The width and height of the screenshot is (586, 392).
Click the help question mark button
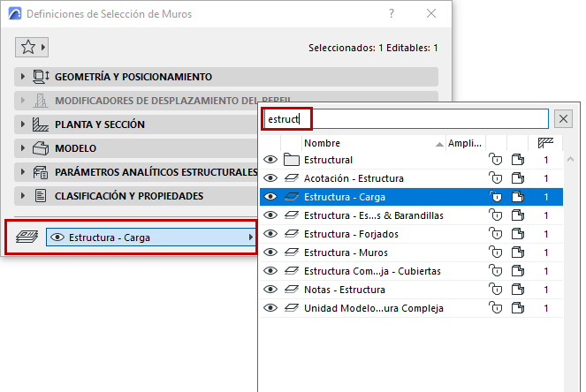click(x=392, y=14)
